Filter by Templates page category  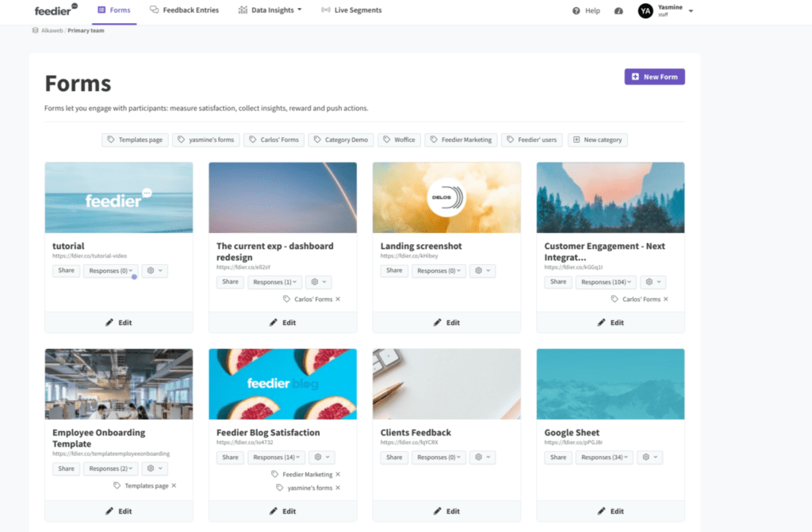coord(135,140)
